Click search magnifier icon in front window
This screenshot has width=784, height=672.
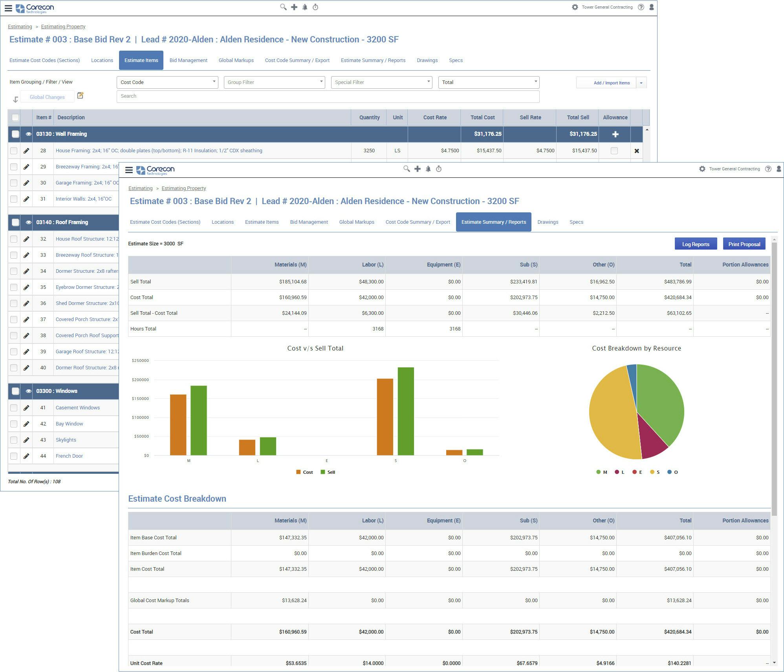407,169
